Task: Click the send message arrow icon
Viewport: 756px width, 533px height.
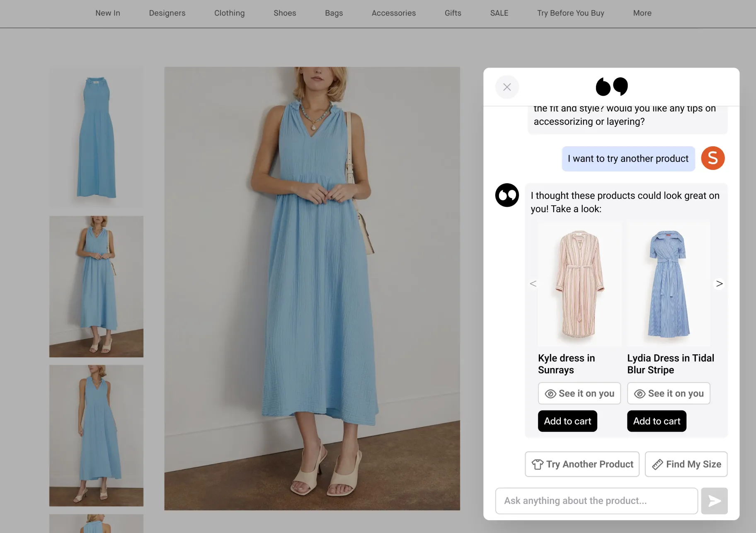Action: click(x=714, y=501)
